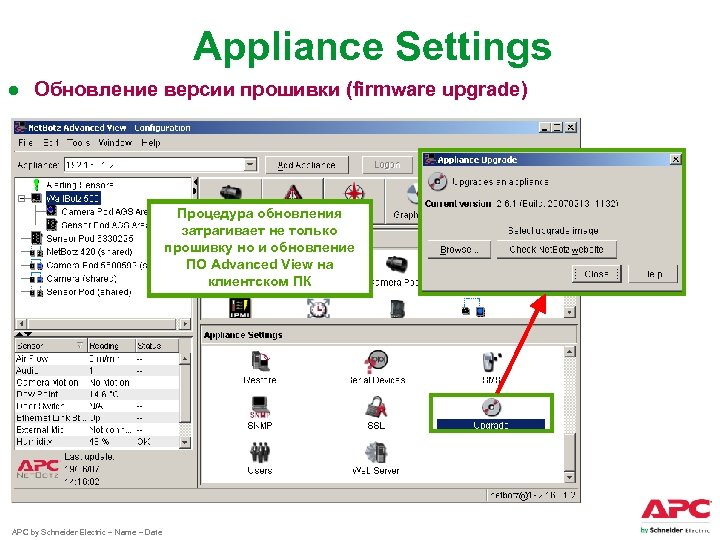Click Help button in Appliance Upgrade dialog
The height and width of the screenshot is (540, 720).
[x=653, y=274]
